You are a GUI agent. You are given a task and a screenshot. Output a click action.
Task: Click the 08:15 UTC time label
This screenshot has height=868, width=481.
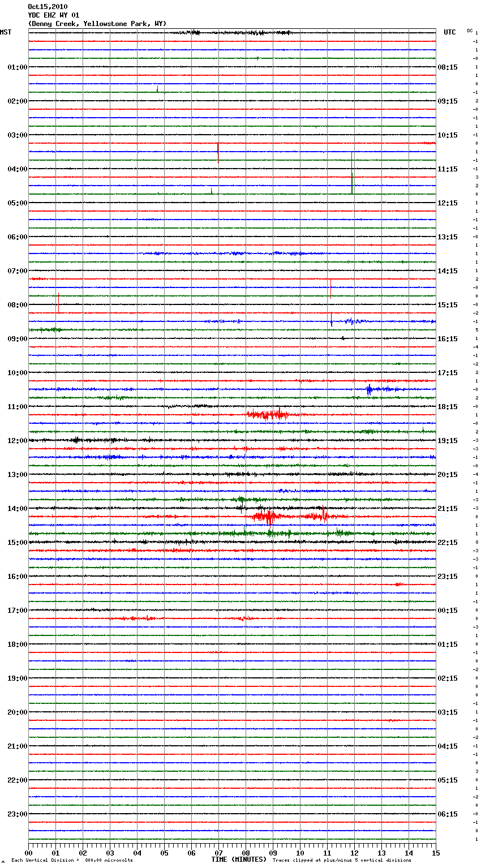[448, 67]
